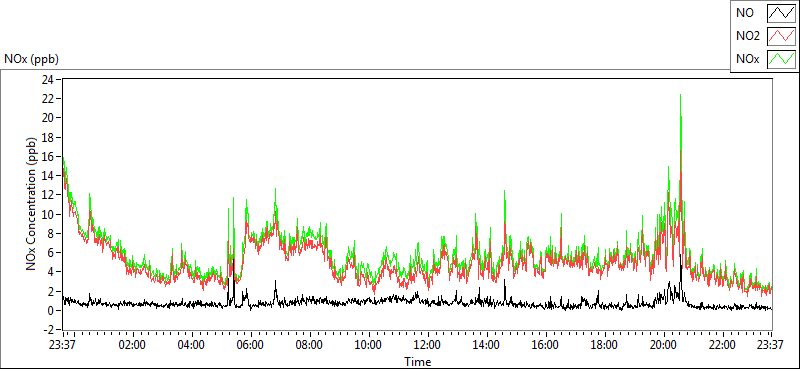Click the NO plot legend icon
Image resolution: width=800 pixels, height=369 pixels.
(781, 13)
